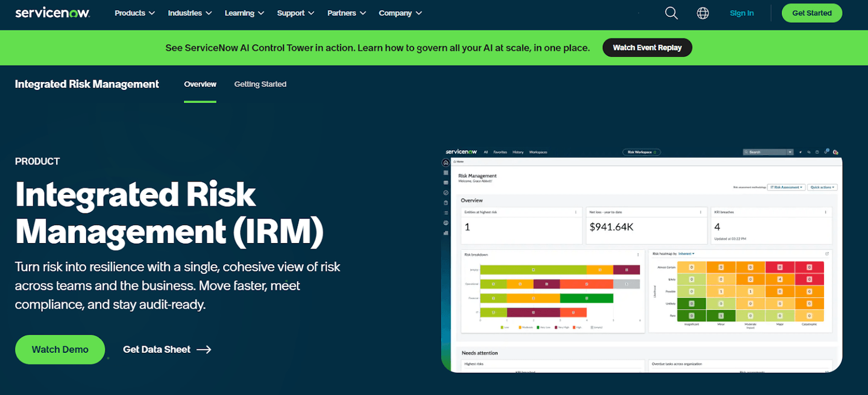Click the Home breadcrumb in the dashboard
Image resolution: width=868 pixels, height=395 pixels.
[x=459, y=162]
